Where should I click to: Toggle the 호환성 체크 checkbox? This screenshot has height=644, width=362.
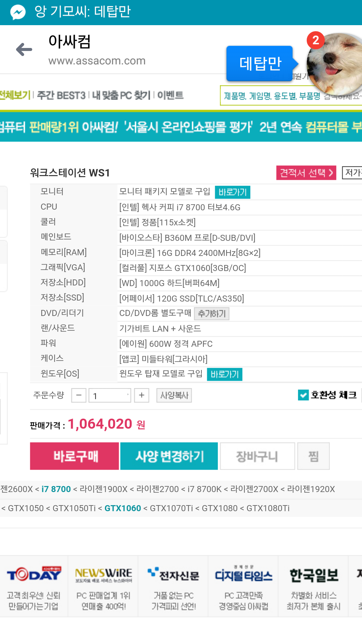[x=303, y=395]
